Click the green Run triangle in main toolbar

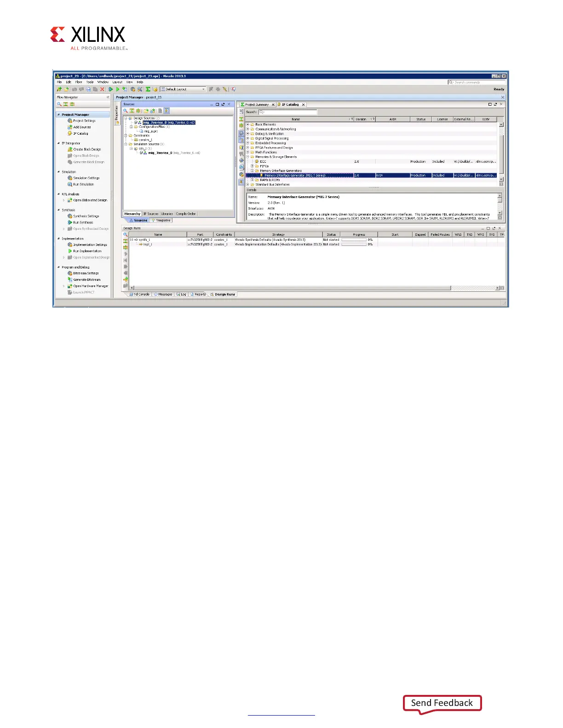tap(118, 89)
